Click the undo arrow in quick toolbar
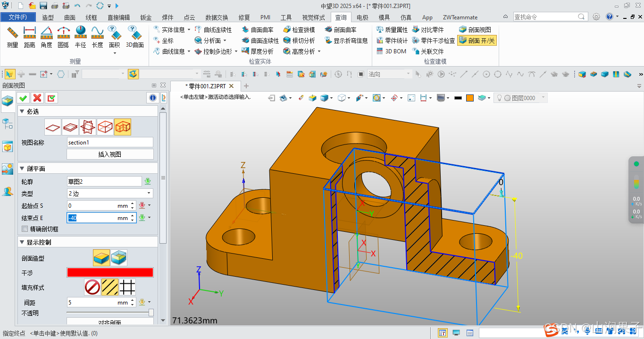644x339 pixels. pos(77,6)
